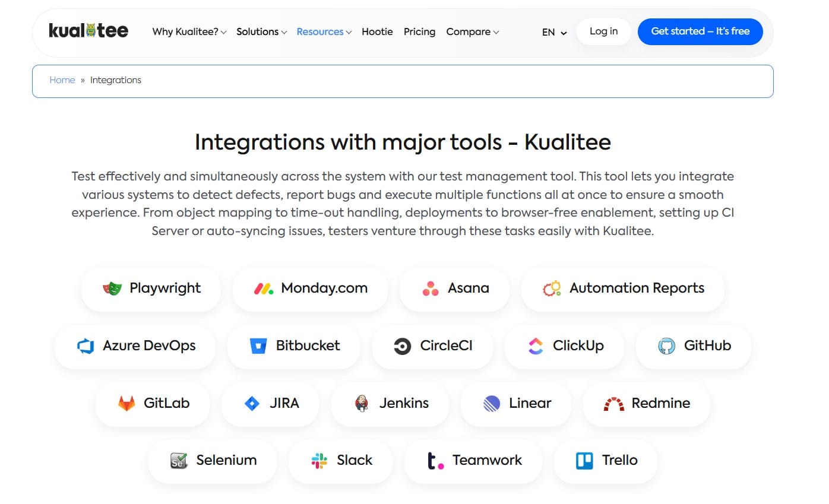829x504 pixels.
Task: Click the JIRA diamond icon
Action: click(252, 404)
